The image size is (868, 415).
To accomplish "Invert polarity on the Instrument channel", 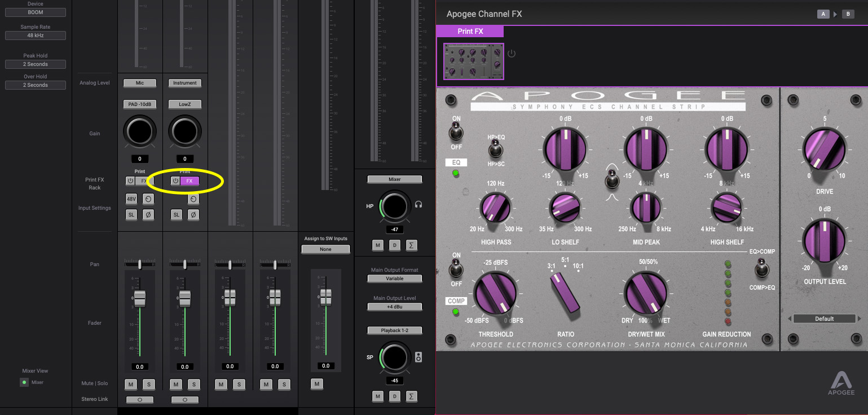I will 193,215.
